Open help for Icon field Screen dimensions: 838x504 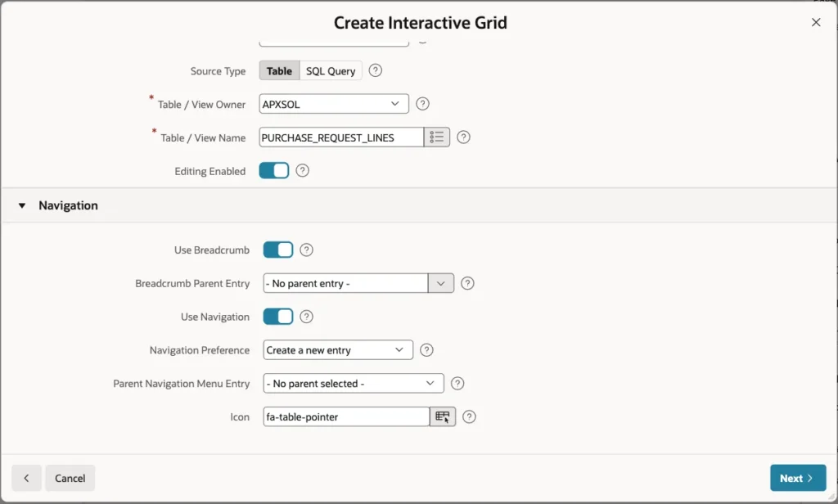[x=469, y=417]
